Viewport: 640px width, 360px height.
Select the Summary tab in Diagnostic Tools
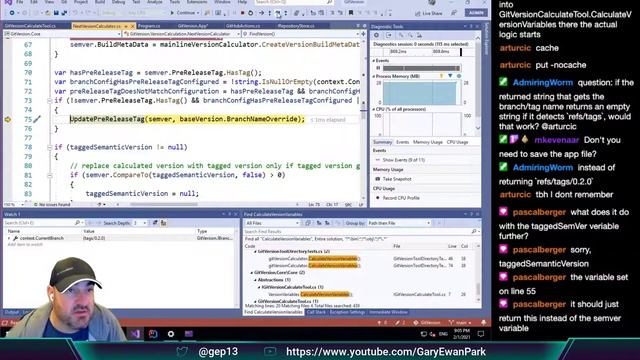(x=382, y=142)
